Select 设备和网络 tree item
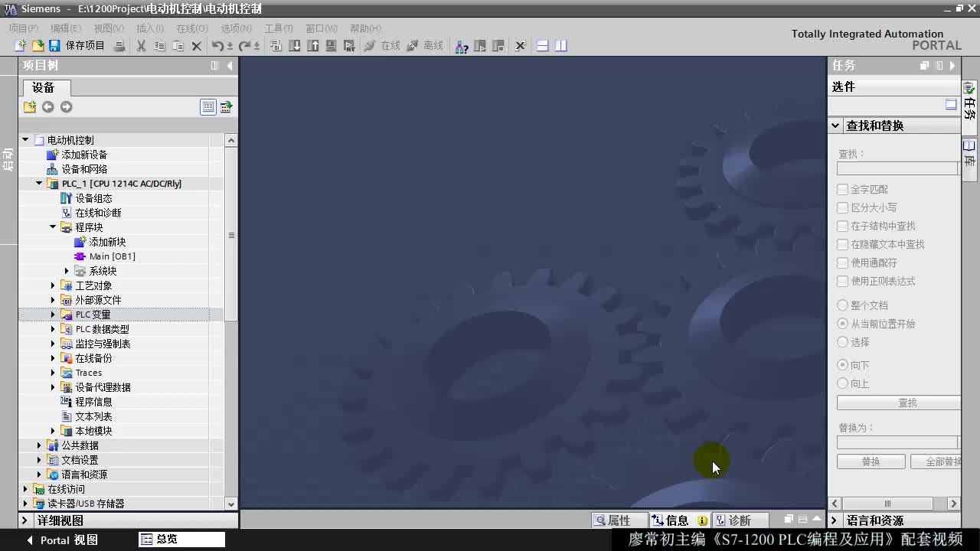 [84, 169]
